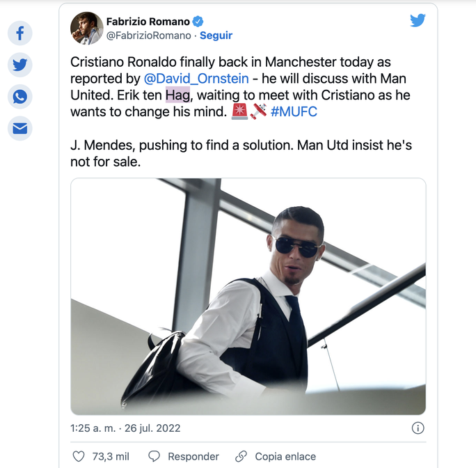Like the tweet with heart icon
Viewport: 476px width, 468px height.
point(79,457)
